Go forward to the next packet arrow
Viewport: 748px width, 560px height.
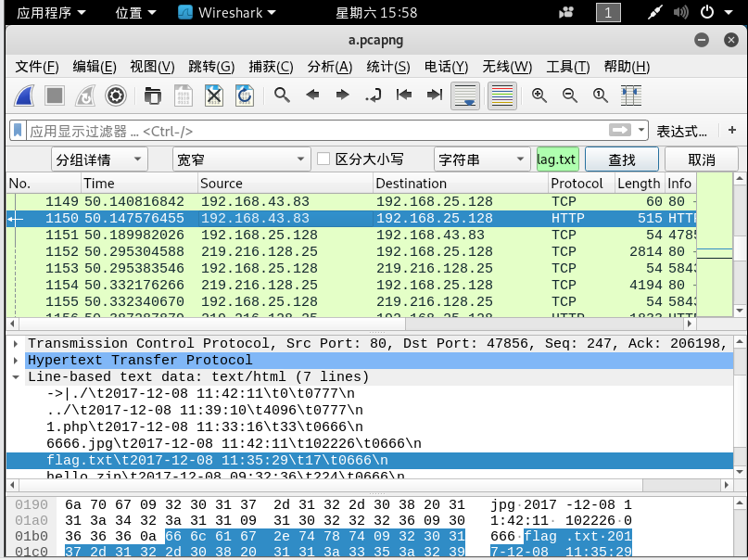point(343,95)
